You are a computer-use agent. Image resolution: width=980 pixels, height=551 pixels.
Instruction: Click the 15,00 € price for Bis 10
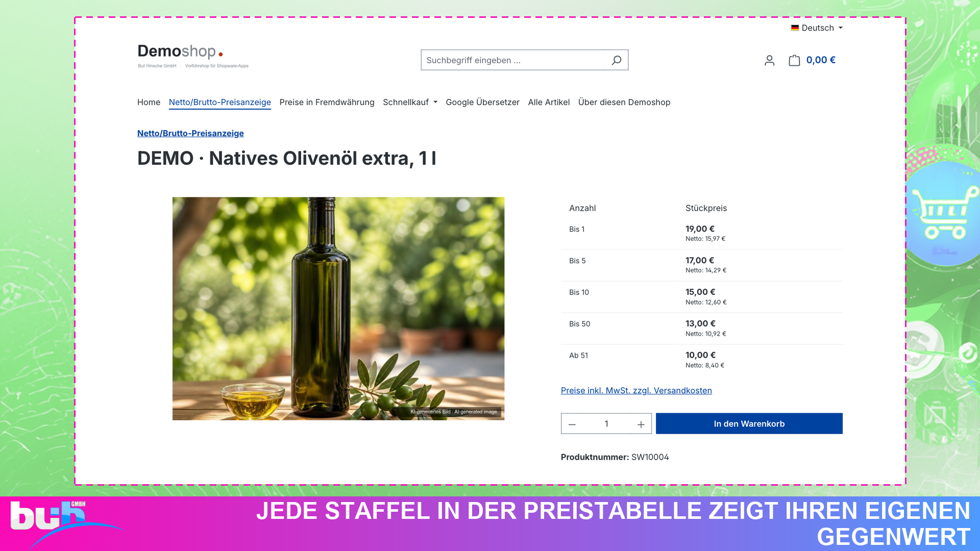(x=700, y=292)
